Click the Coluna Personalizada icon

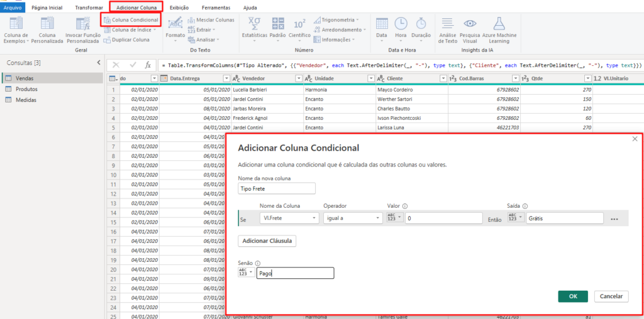coord(47,24)
